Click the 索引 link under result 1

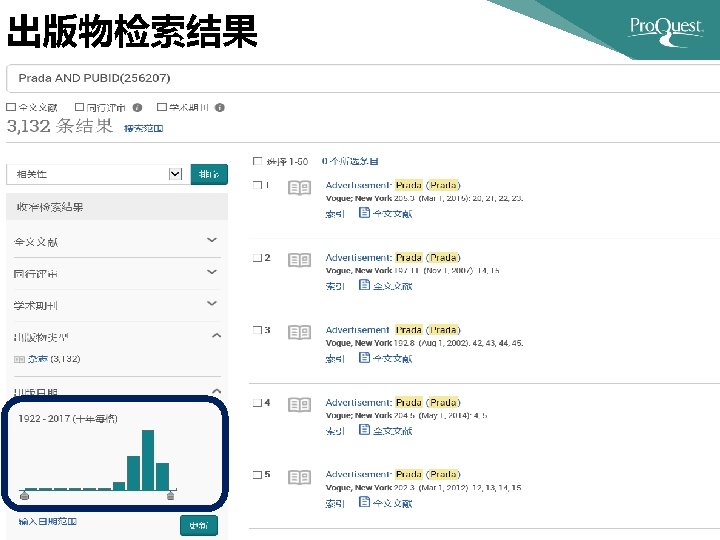pyautogui.click(x=335, y=214)
